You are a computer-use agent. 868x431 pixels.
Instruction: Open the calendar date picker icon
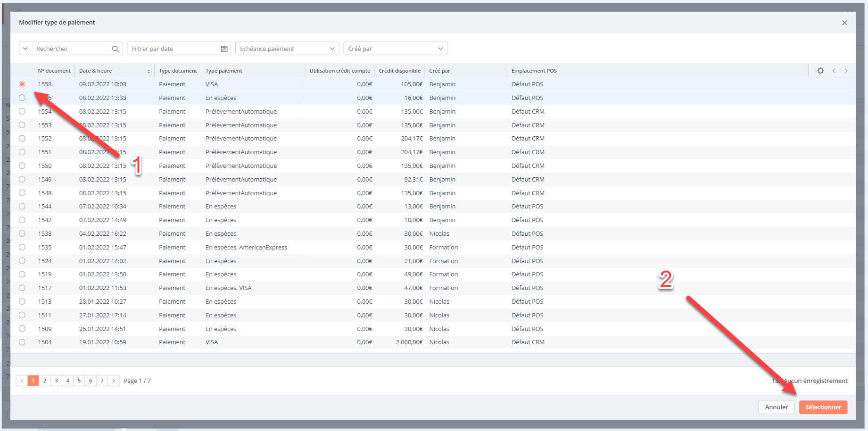point(224,49)
